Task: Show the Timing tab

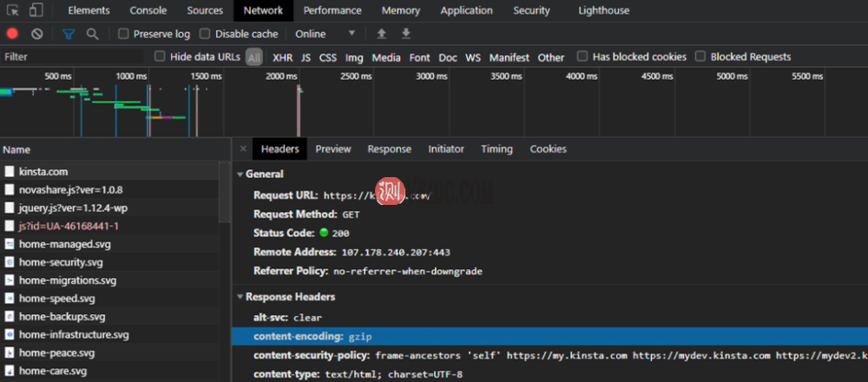Action: (496, 149)
